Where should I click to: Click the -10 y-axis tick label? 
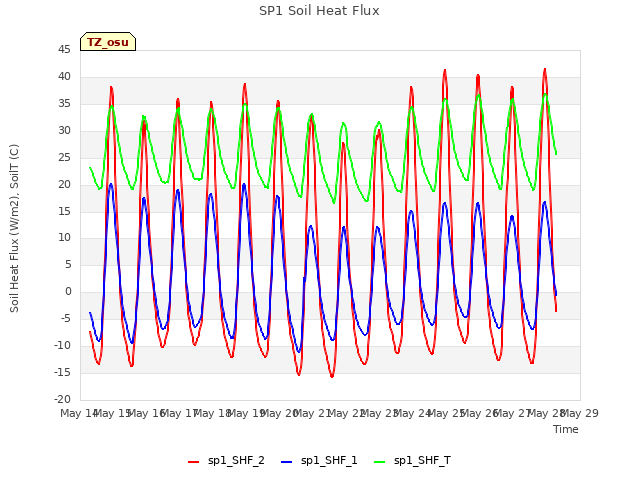click(x=62, y=345)
